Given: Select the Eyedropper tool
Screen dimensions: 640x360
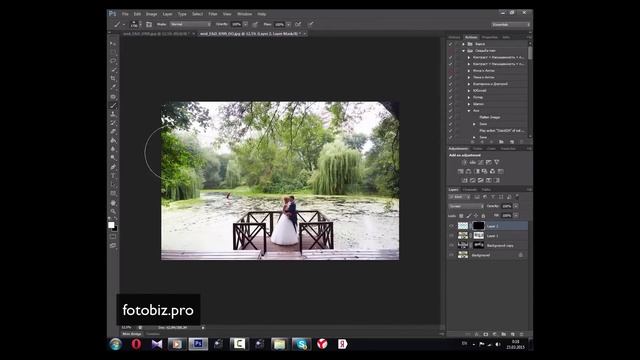Looking at the screenshot, I should tap(113, 87).
